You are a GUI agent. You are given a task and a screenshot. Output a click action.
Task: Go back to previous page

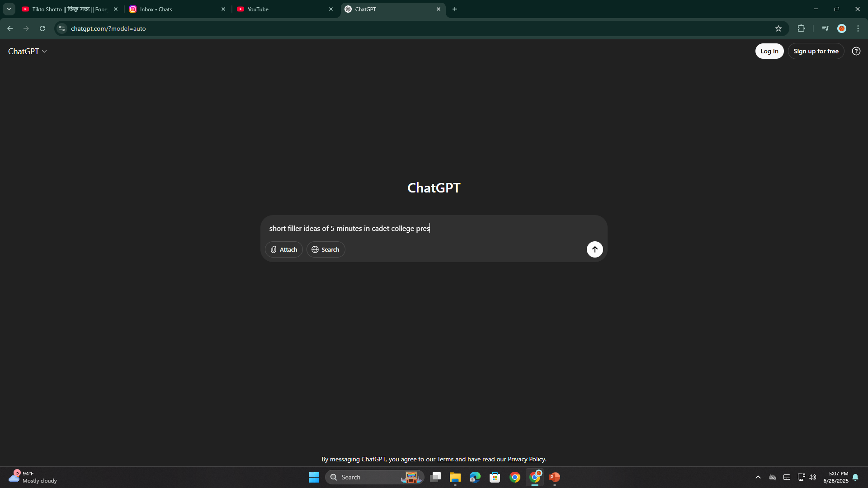10,28
